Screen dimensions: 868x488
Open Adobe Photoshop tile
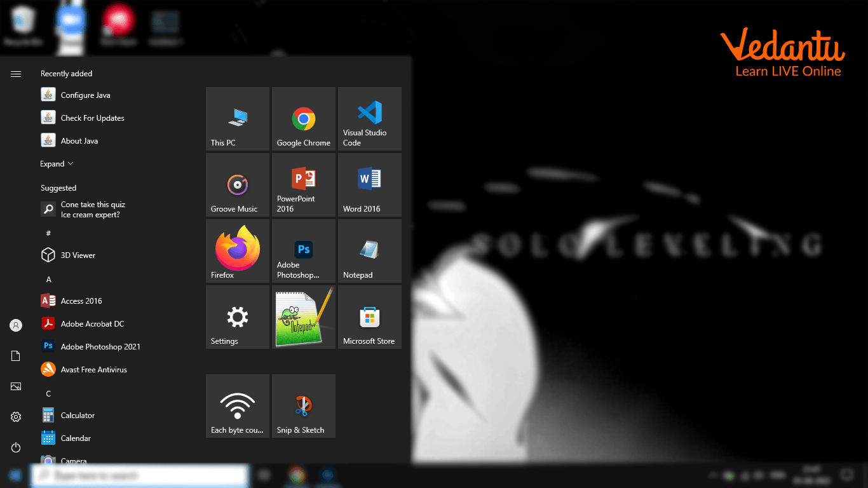pyautogui.click(x=304, y=251)
